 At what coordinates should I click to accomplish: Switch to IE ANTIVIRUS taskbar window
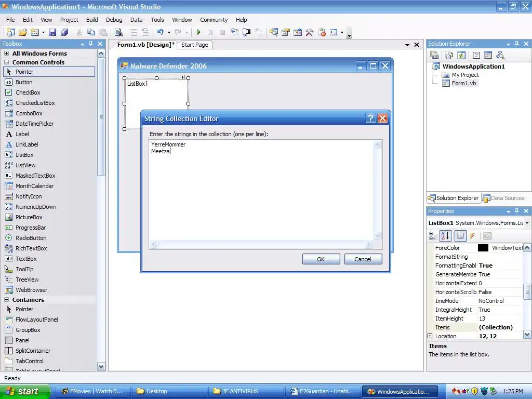point(246,391)
